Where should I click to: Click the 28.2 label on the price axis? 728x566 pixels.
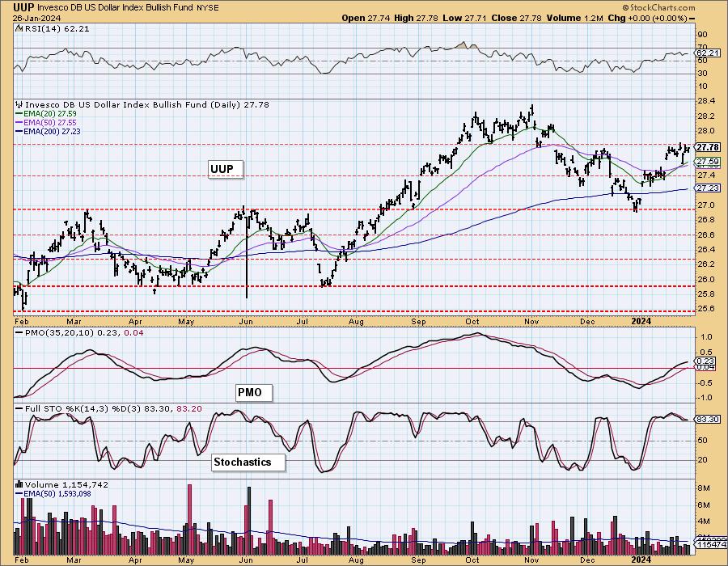pos(705,116)
